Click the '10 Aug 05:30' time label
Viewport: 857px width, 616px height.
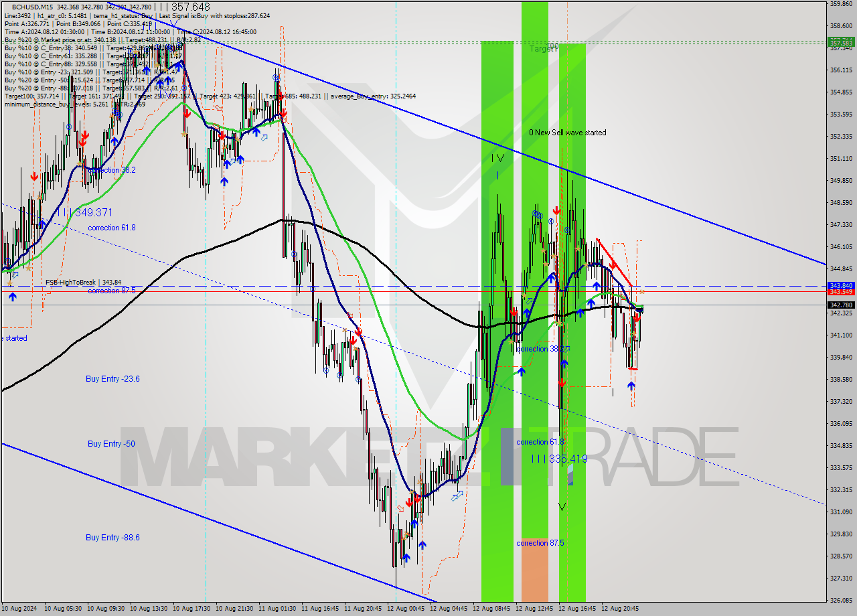(64, 609)
